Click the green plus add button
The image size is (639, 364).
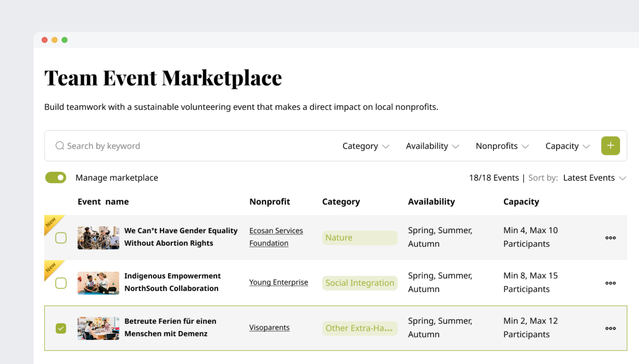click(610, 146)
